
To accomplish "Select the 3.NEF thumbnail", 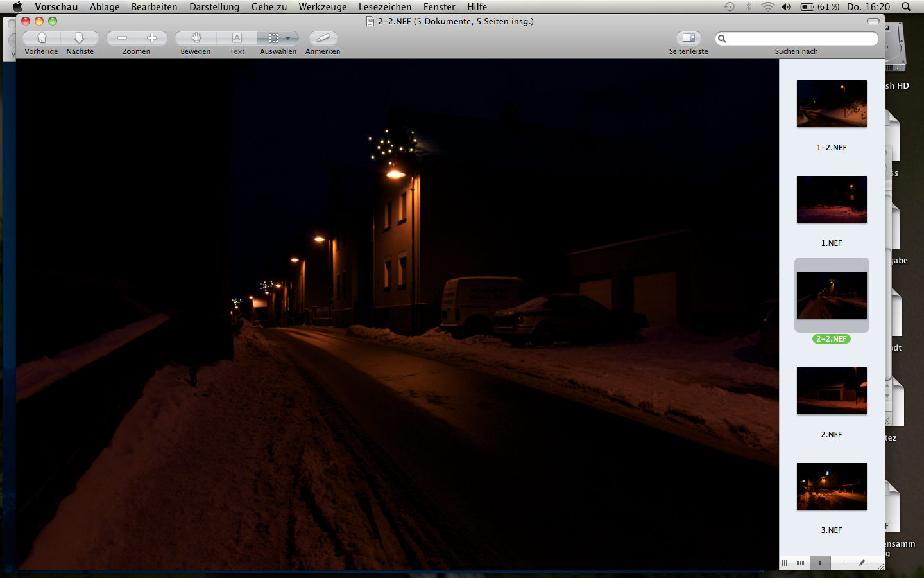I will 832,486.
